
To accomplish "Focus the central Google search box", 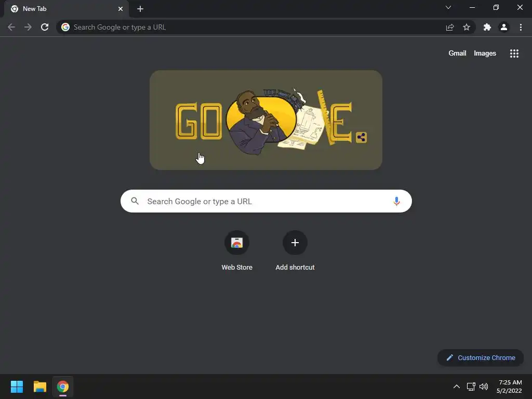I will coord(267,201).
